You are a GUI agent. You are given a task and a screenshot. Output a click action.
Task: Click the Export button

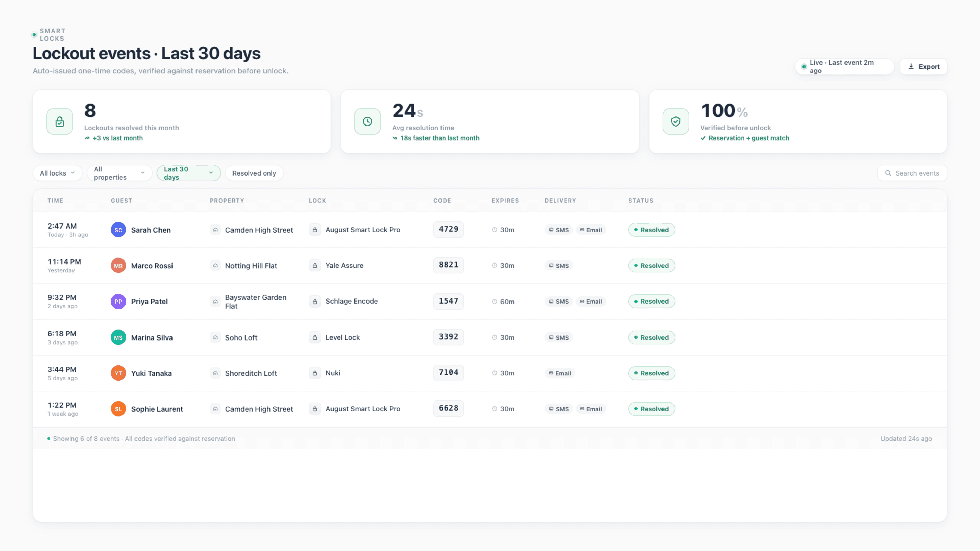click(x=923, y=67)
